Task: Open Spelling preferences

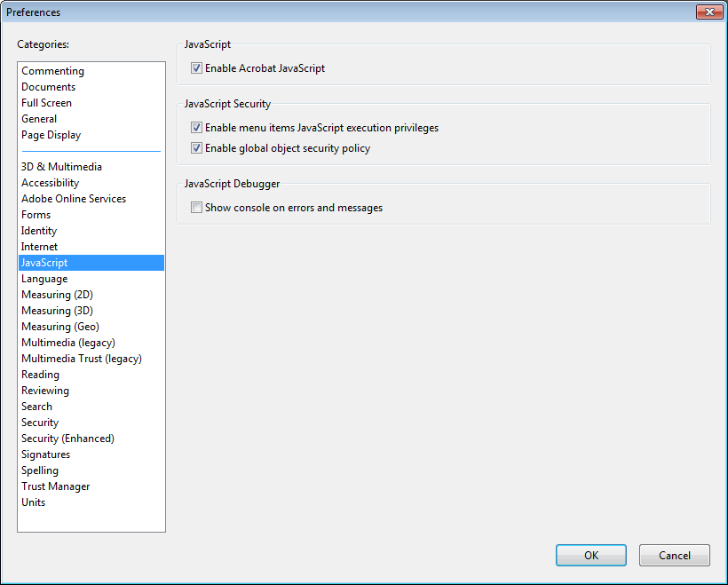Action: [91, 470]
